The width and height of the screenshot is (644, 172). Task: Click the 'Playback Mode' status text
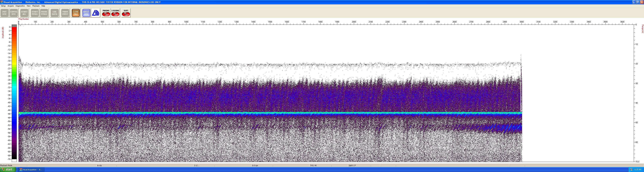(x=6, y=165)
